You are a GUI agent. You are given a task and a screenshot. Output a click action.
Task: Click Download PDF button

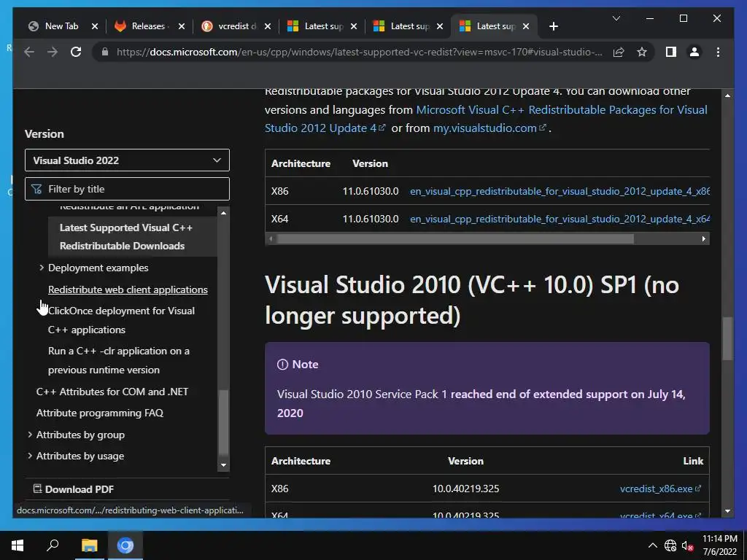click(74, 489)
